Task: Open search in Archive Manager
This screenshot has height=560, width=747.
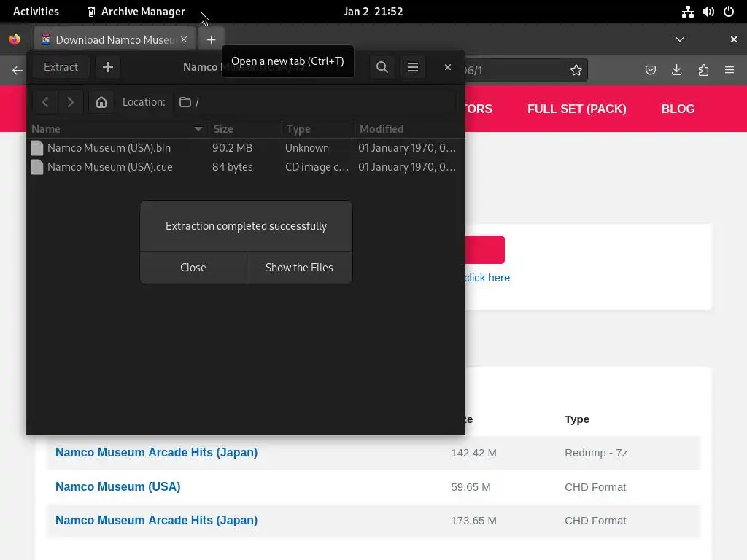Action: [x=382, y=67]
